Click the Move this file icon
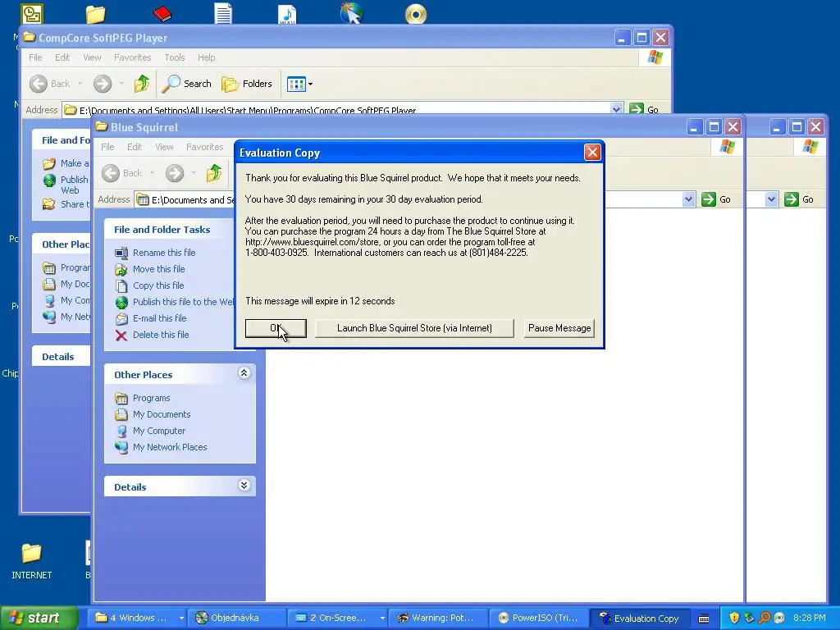This screenshot has height=630, width=840. point(121,269)
